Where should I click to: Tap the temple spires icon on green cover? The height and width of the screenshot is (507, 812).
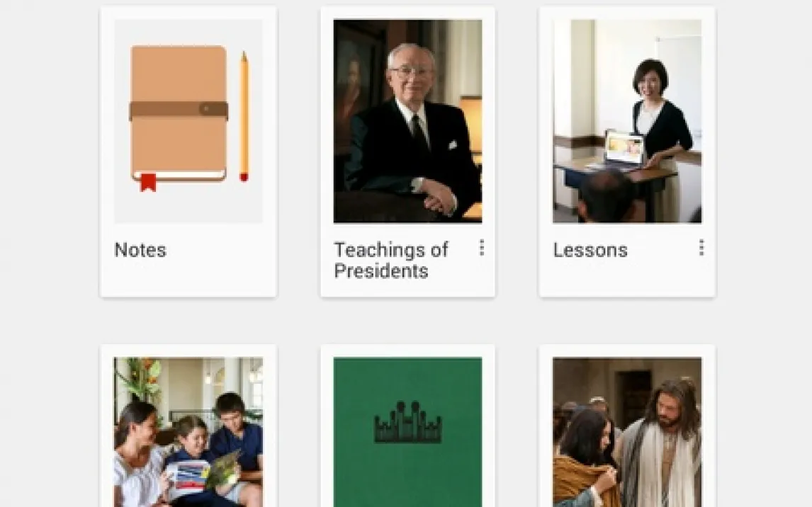(407, 422)
